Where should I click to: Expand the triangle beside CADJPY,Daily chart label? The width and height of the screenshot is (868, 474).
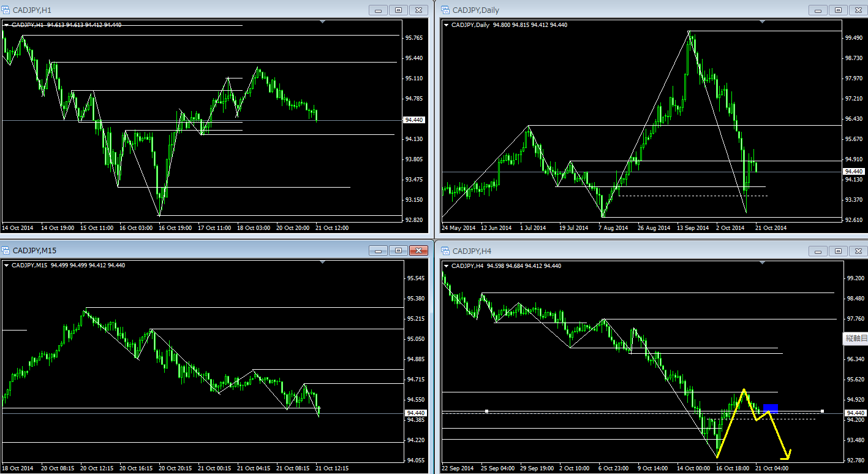tap(446, 25)
